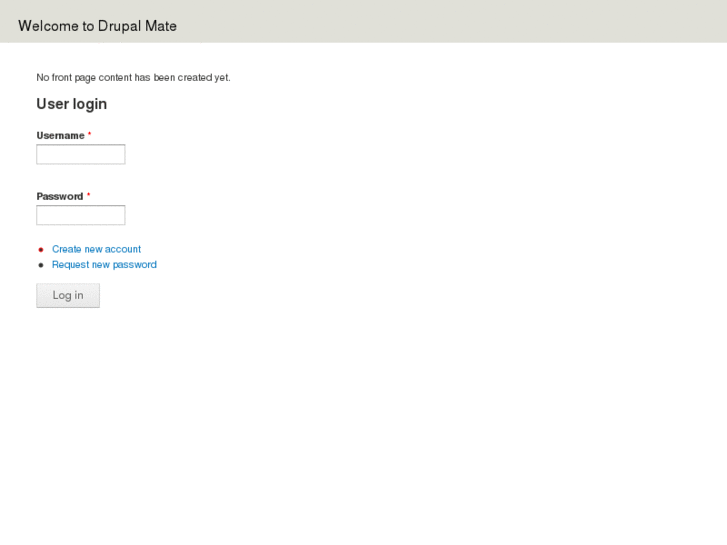Click the Password field label
The height and width of the screenshot is (545, 727).
[59, 197]
